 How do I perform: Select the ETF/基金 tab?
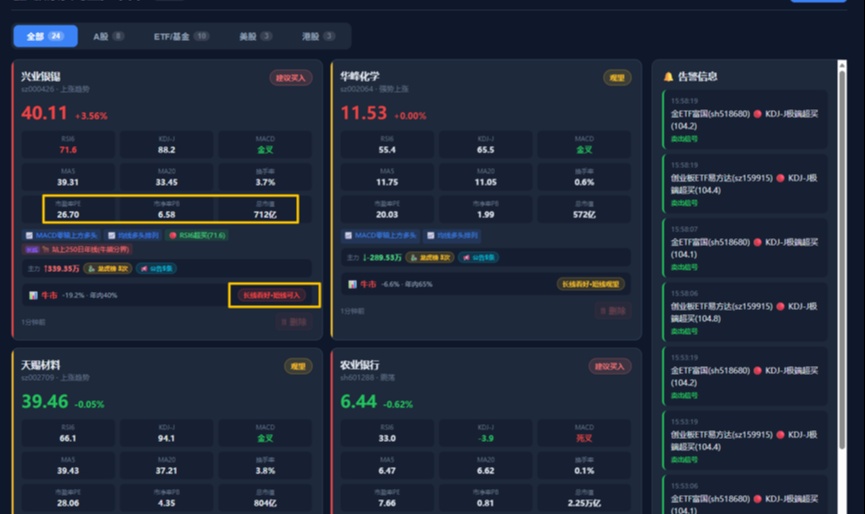181,36
